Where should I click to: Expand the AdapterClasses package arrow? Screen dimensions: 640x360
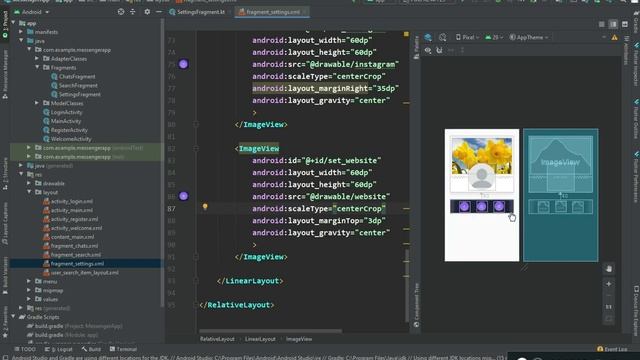click(37, 59)
